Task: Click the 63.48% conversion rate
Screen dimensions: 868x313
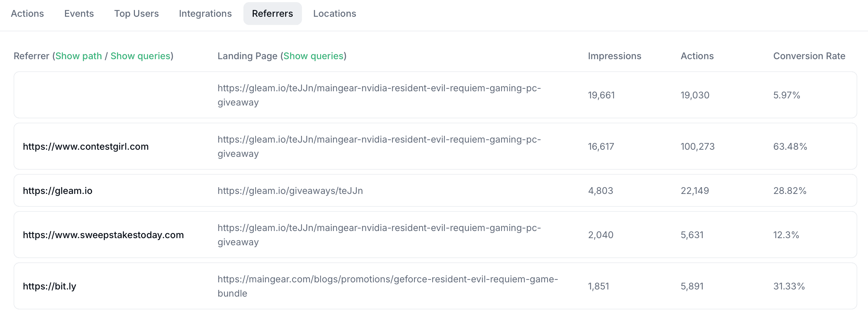Action: tap(790, 147)
